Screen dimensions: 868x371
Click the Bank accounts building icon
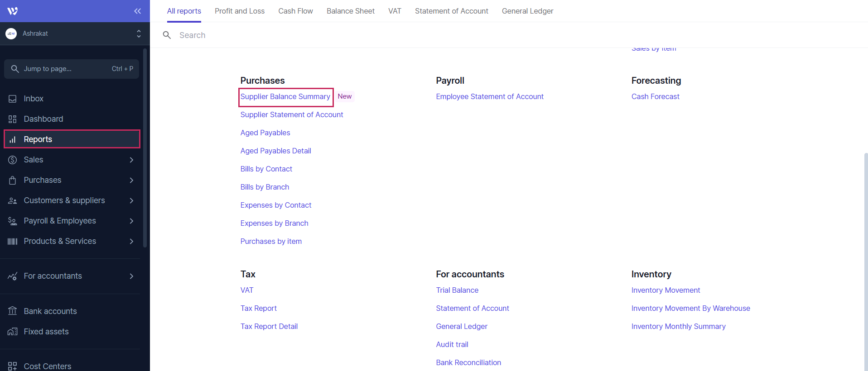(x=13, y=311)
